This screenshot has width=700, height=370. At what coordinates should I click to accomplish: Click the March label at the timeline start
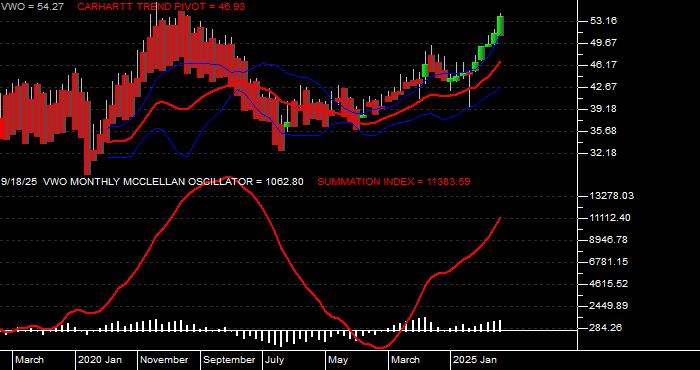pyautogui.click(x=30, y=360)
